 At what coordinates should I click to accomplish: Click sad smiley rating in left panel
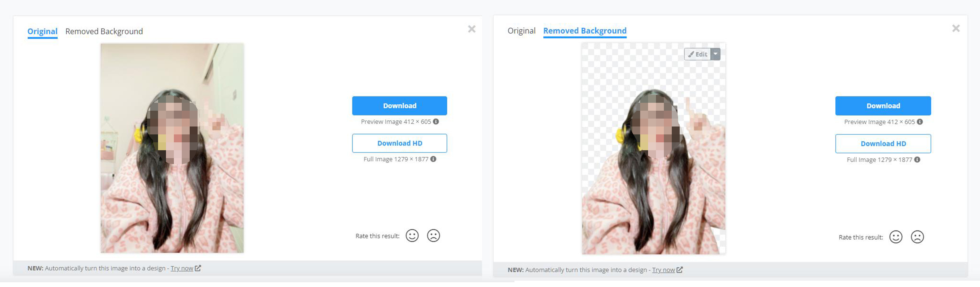point(433,236)
